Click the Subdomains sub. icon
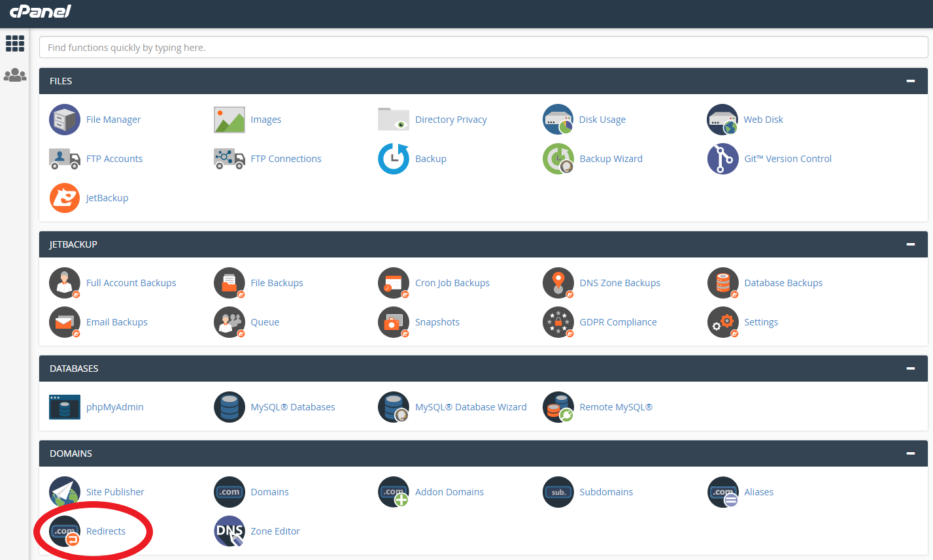The width and height of the screenshot is (933, 560). click(558, 491)
